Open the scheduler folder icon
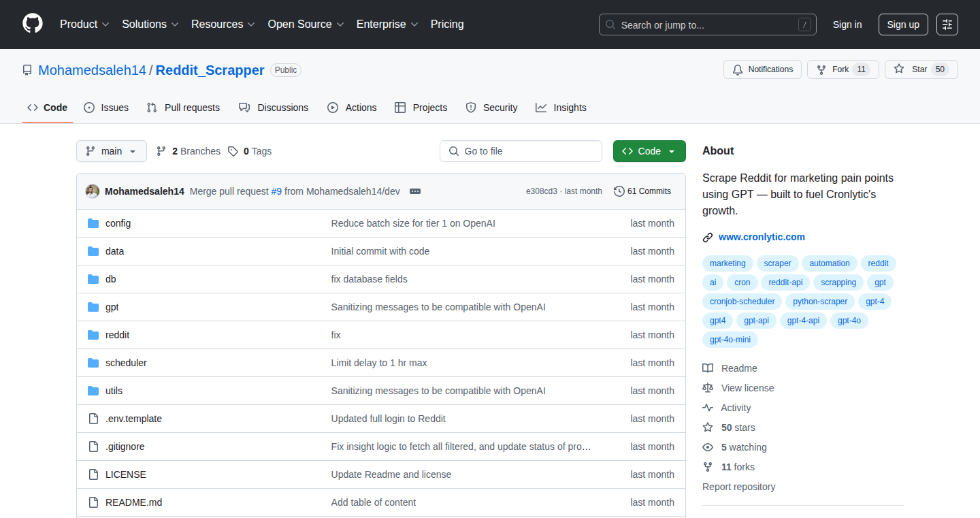This screenshot has height=518, width=980. tap(93, 363)
